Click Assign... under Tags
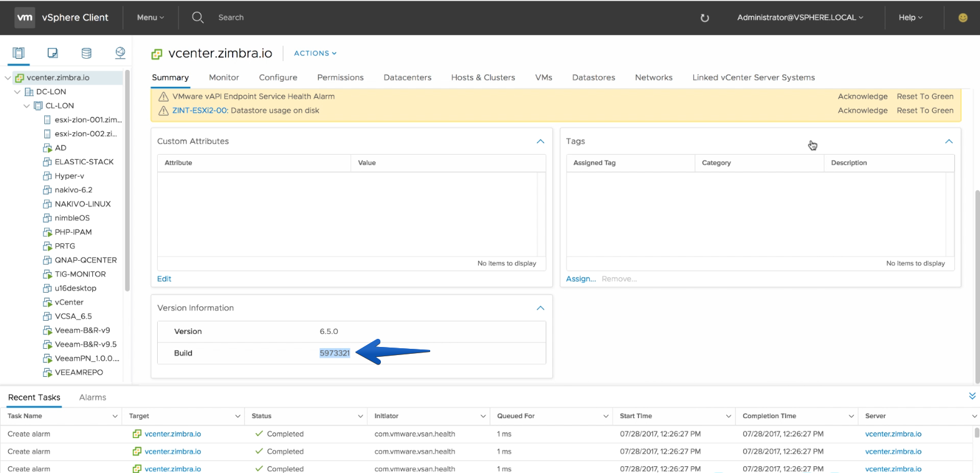Image resolution: width=980 pixels, height=473 pixels. click(581, 279)
